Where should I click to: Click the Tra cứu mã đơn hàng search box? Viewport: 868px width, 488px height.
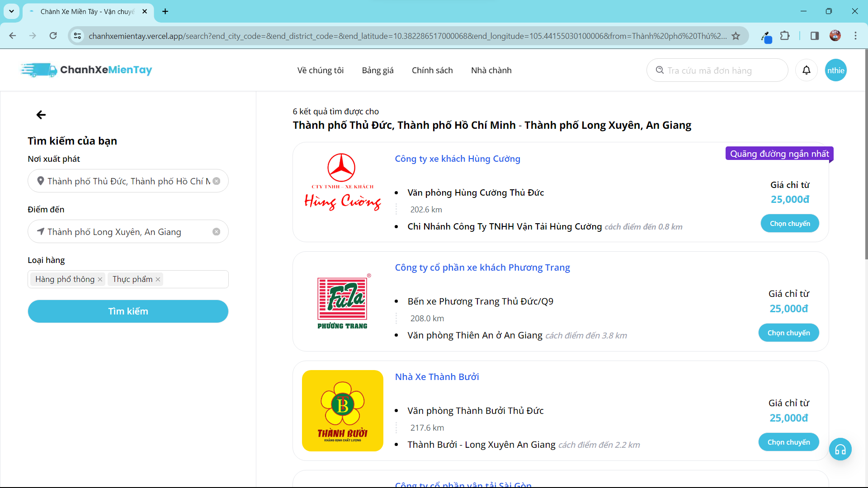[x=717, y=70]
